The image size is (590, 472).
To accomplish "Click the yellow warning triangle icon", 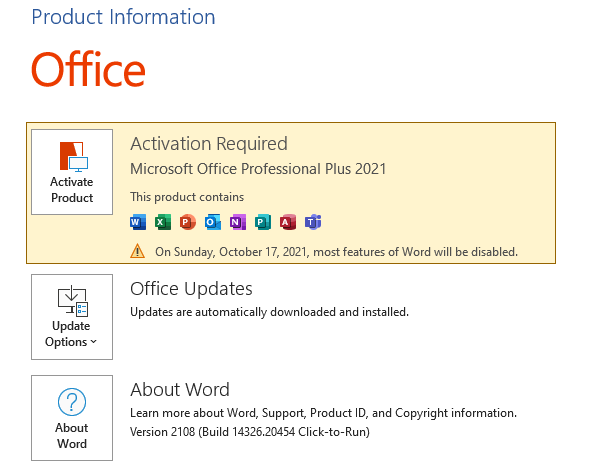I will click(x=137, y=251).
